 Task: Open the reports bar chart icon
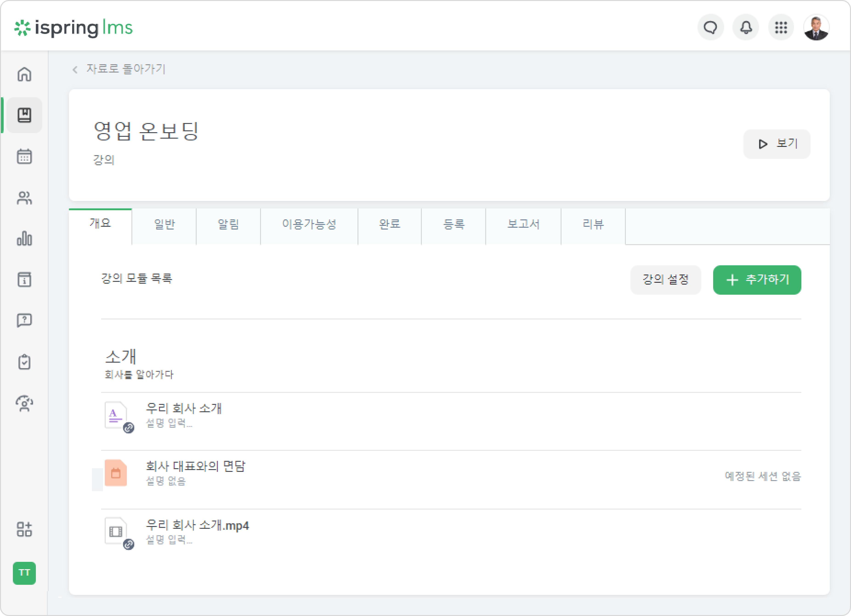(24, 238)
